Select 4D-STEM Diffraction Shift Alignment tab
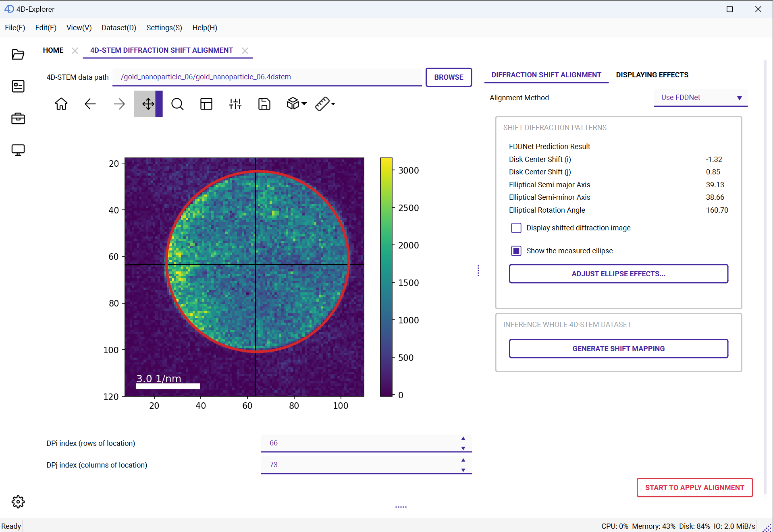Viewport: 773px width, 532px height. point(162,50)
